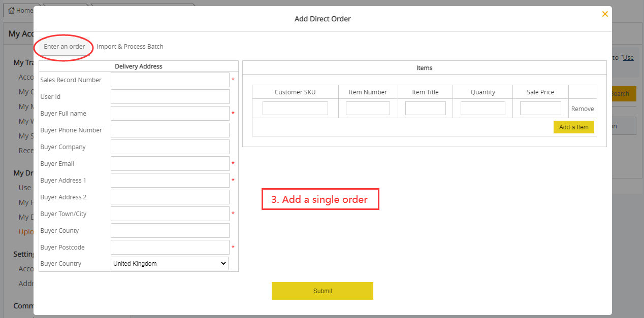644x318 pixels.
Task: Open Import & Process Batch tab
Action: coord(130,47)
